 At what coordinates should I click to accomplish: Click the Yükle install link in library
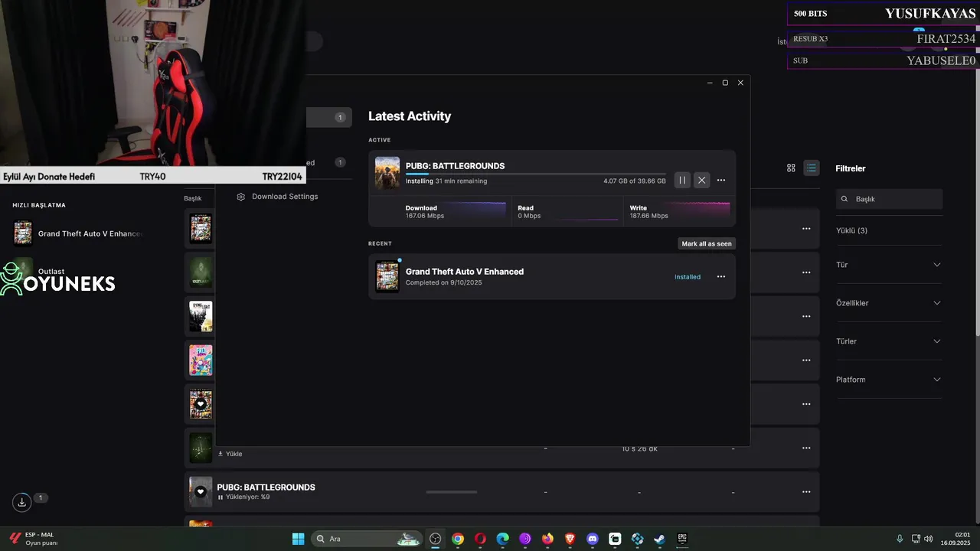[x=230, y=454]
